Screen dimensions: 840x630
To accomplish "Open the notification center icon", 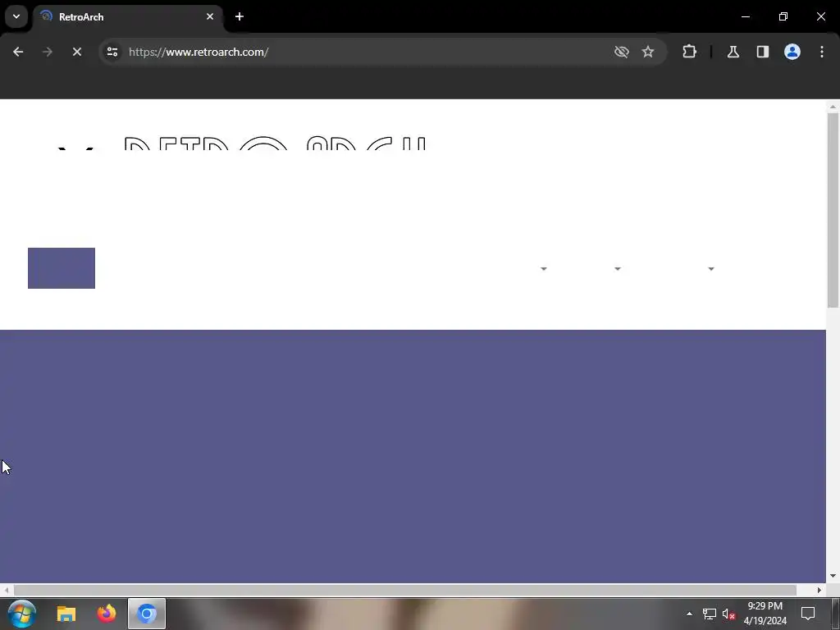I will (x=808, y=614).
